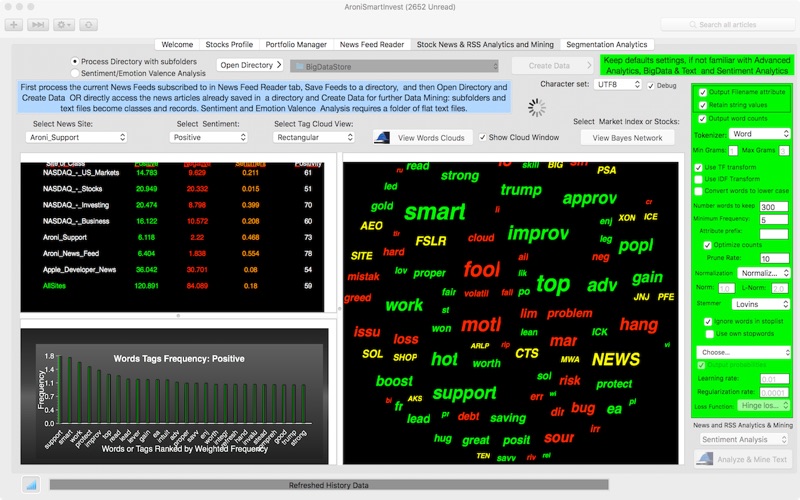Click the Number words to keep field
800x500 pixels.
point(773,206)
